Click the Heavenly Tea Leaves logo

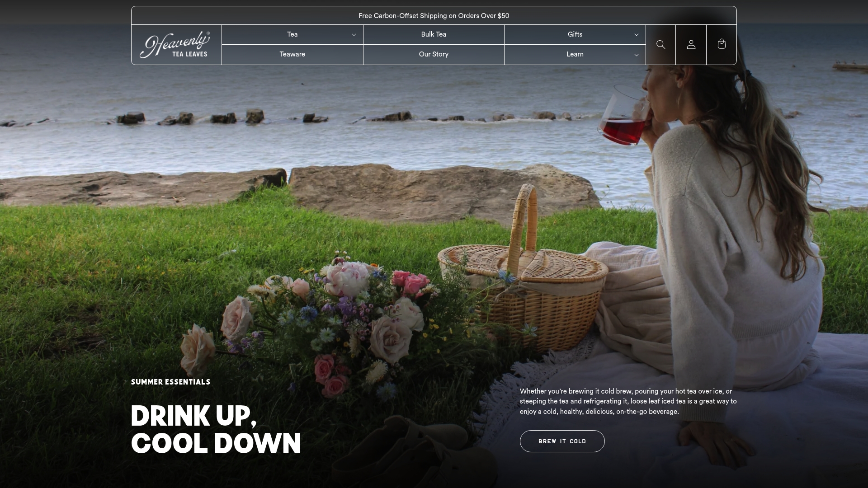[175, 45]
